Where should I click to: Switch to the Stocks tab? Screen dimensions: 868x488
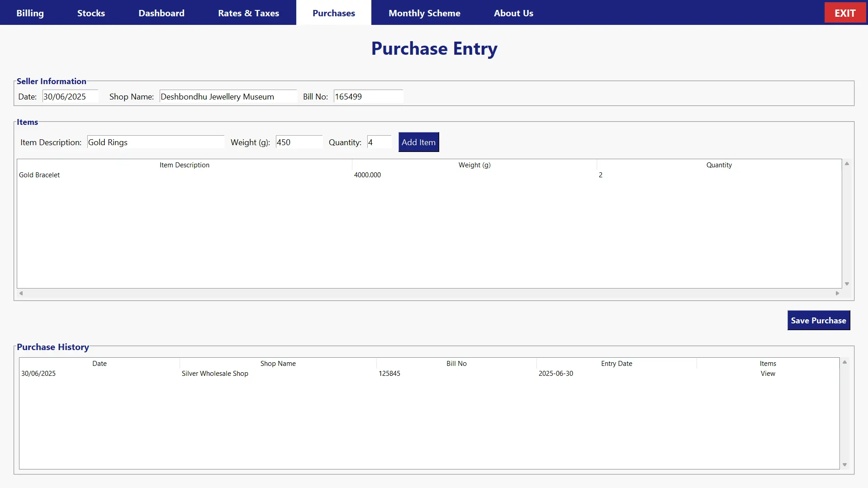(x=91, y=13)
